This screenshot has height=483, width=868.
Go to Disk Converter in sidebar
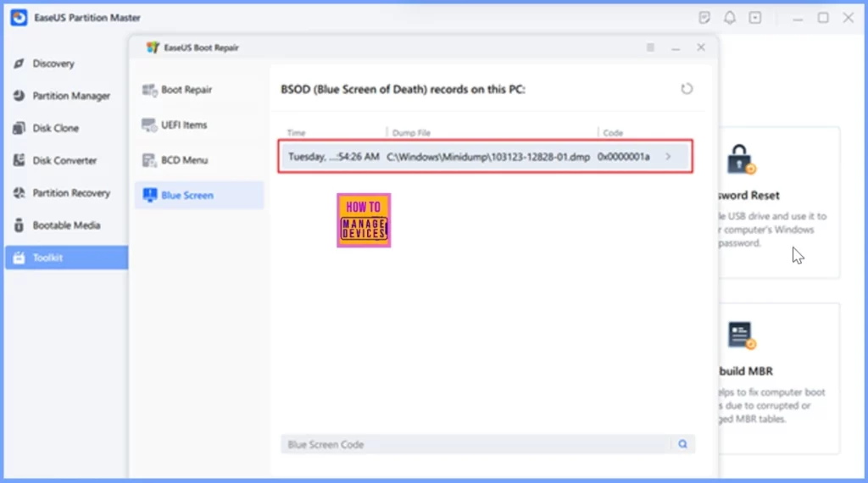tap(66, 160)
